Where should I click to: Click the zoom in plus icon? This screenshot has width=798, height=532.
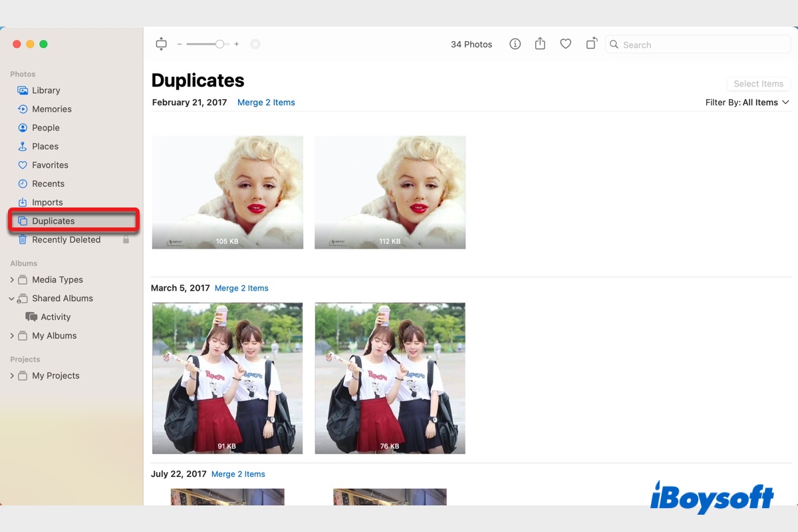[x=237, y=45]
